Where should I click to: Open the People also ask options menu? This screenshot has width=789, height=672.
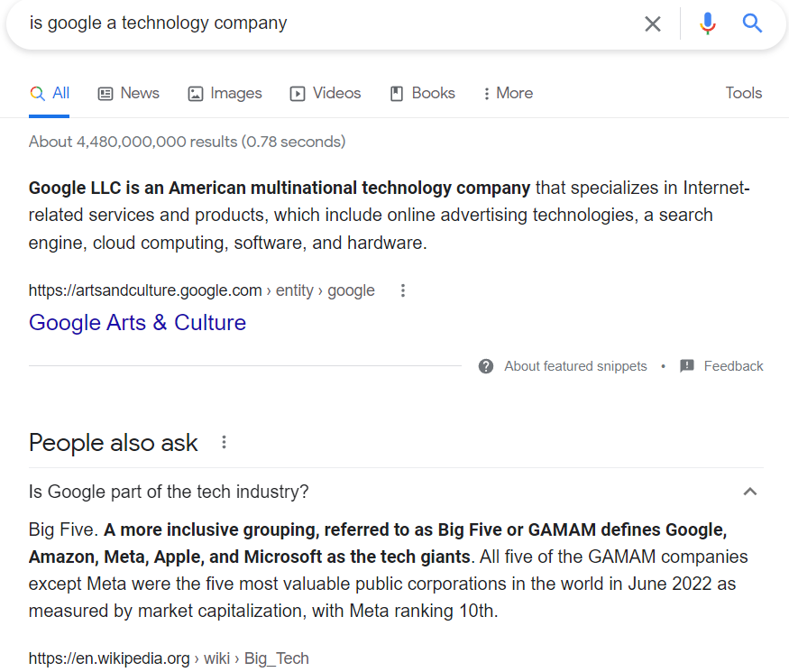225,442
